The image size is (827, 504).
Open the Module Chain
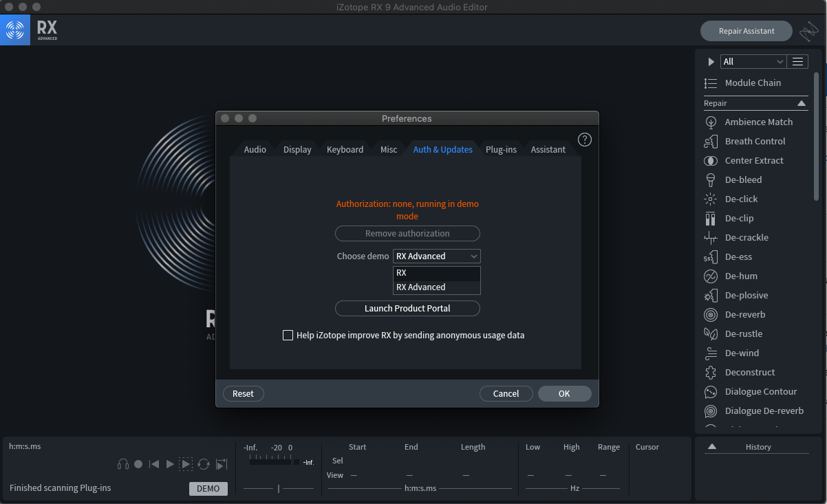tap(753, 83)
